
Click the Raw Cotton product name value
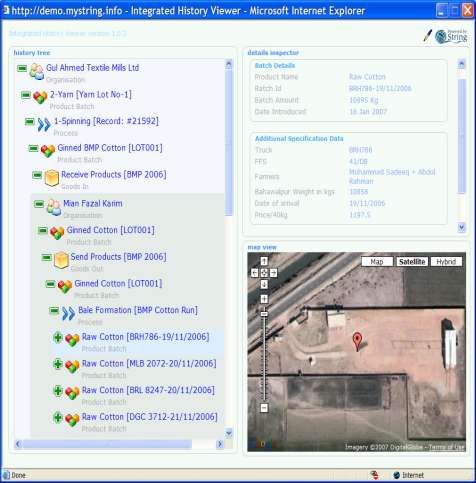click(367, 77)
